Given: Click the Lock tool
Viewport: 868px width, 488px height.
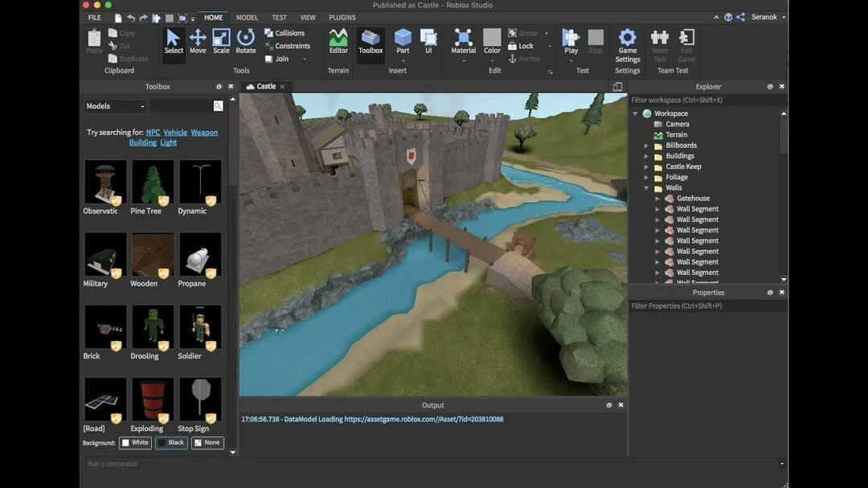Looking at the screenshot, I should coord(521,46).
